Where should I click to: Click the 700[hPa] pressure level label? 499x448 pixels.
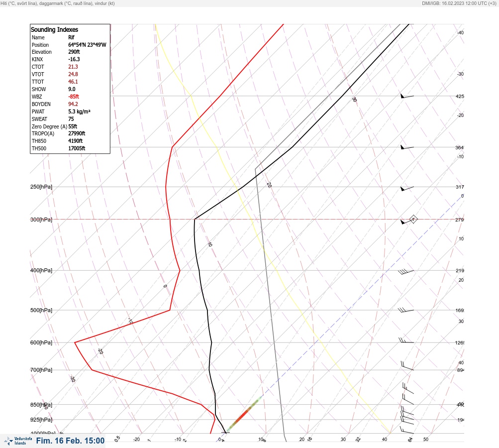41,370
